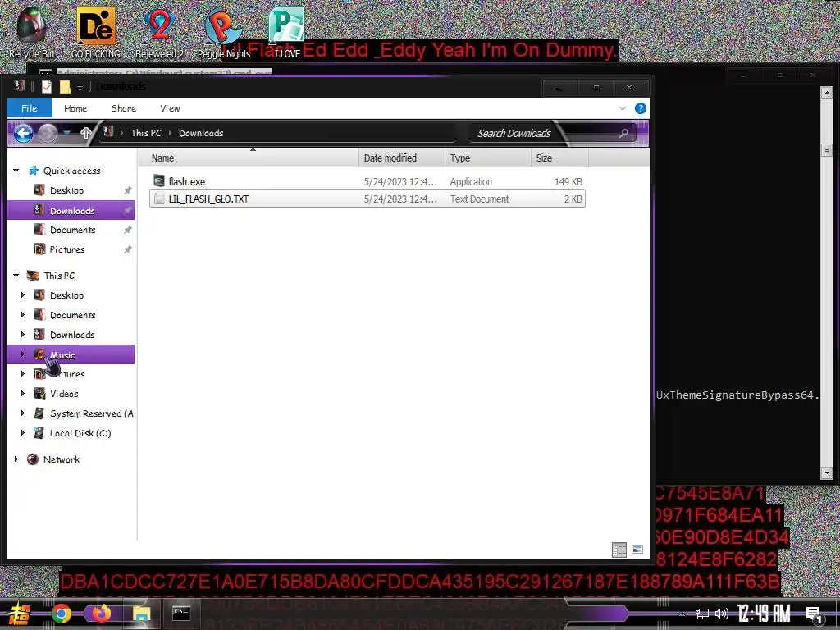Click the New Folder icon in title bar

tap(65, 86)
